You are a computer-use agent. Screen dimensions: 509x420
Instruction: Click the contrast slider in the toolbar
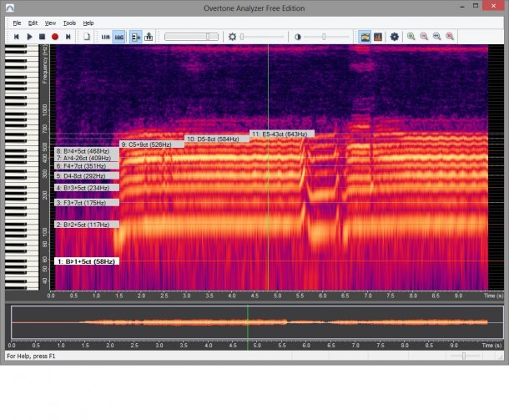(x=324, y=37)
